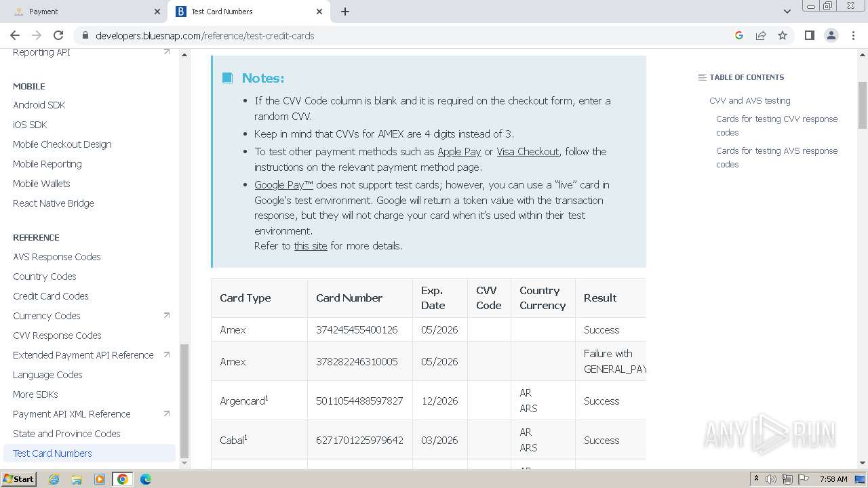Image resolution: width=868 pixels, height=488 pixels.
Task: Click the sidebar scroll down arrow
Action: [x=184, y=463]
